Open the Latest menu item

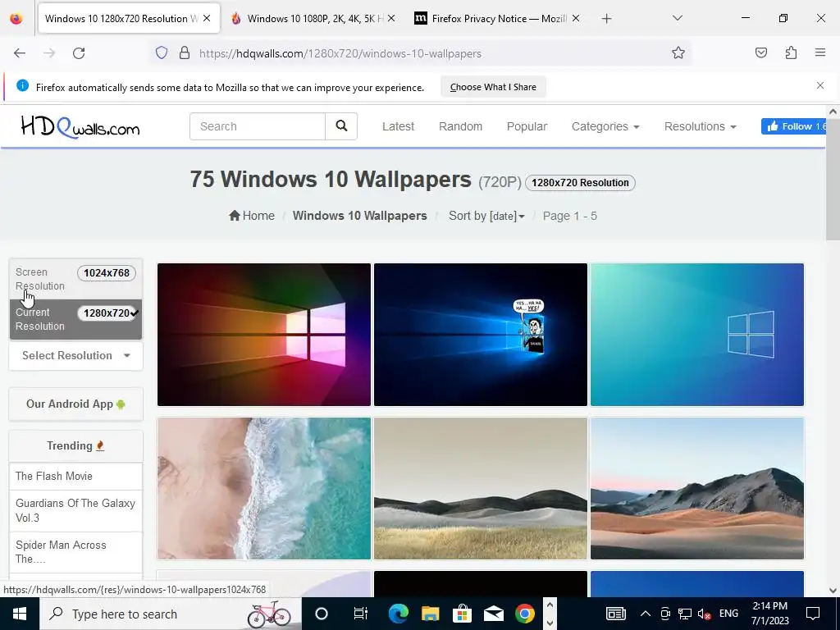(x=398, y=126)
